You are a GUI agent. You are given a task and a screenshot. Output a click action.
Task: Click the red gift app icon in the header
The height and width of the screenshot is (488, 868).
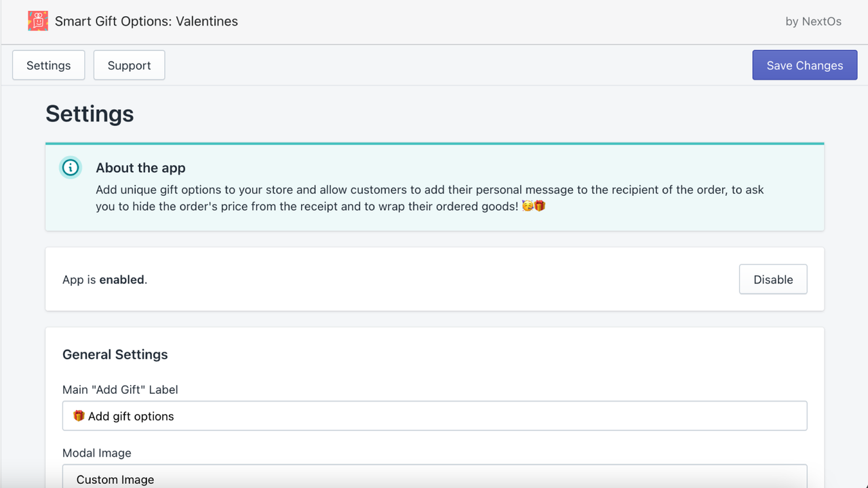click(x=38, y=21)
